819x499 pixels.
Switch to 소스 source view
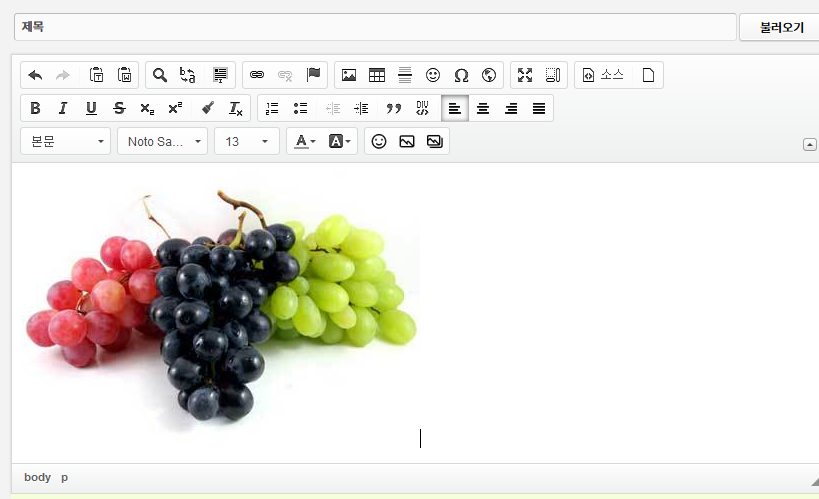(603, 75)
